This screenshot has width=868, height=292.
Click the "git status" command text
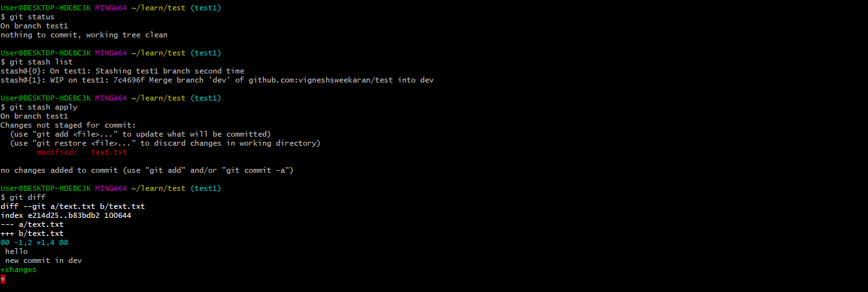[x=30, y=16]
